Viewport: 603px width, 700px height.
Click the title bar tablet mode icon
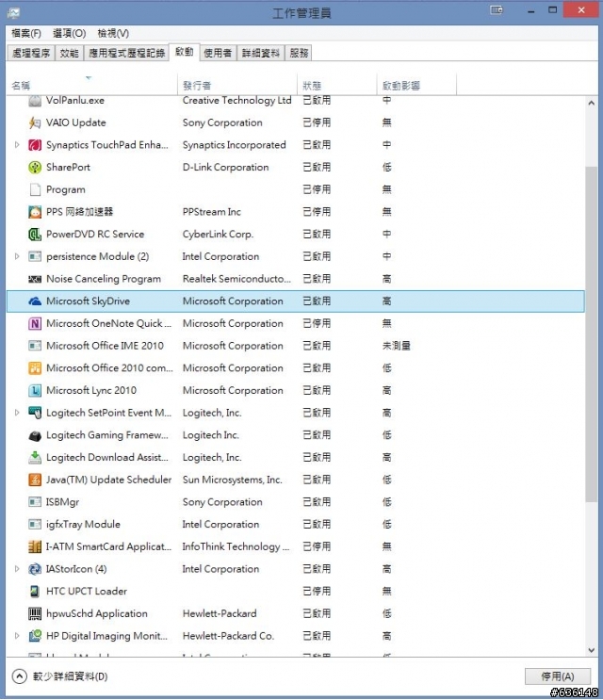(497, 9)
